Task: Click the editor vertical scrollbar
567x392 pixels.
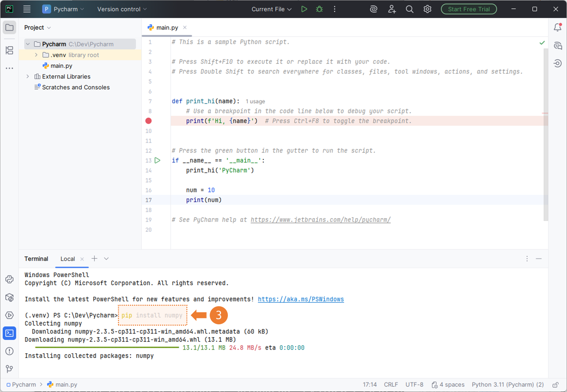Action: tap(546, 134)
